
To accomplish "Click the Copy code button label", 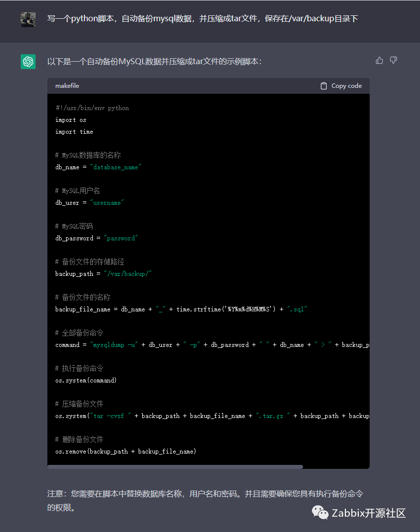I will point(346,86).
